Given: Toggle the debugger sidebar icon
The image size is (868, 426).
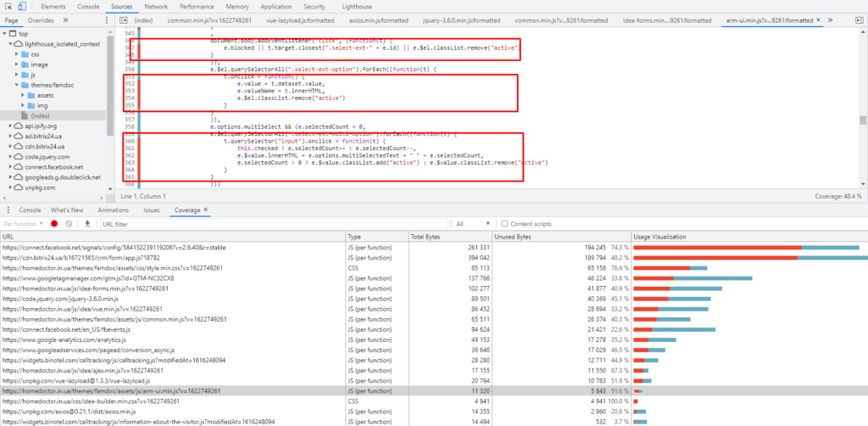Looking at the screenshot, I should click(859, 20).
